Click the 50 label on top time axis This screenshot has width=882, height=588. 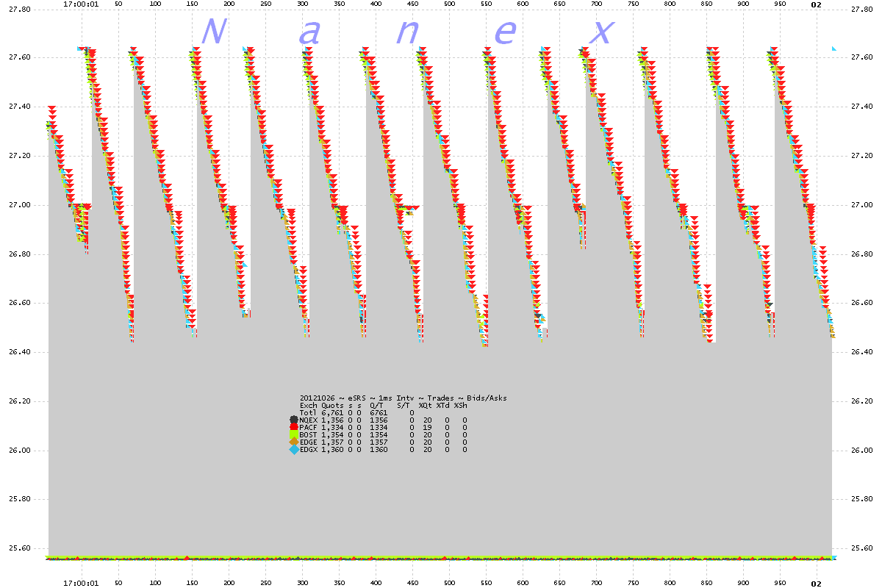coord(118,4)
